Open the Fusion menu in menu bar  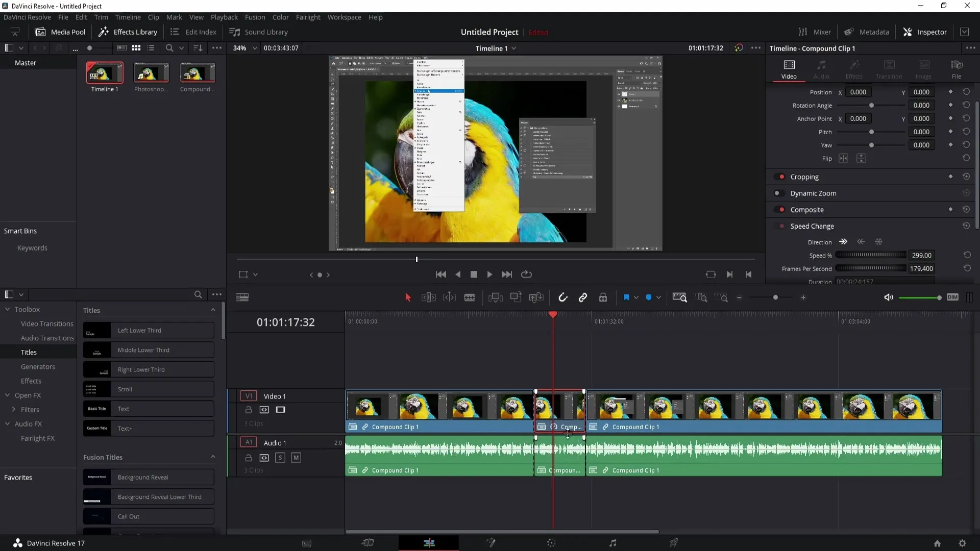254,17
